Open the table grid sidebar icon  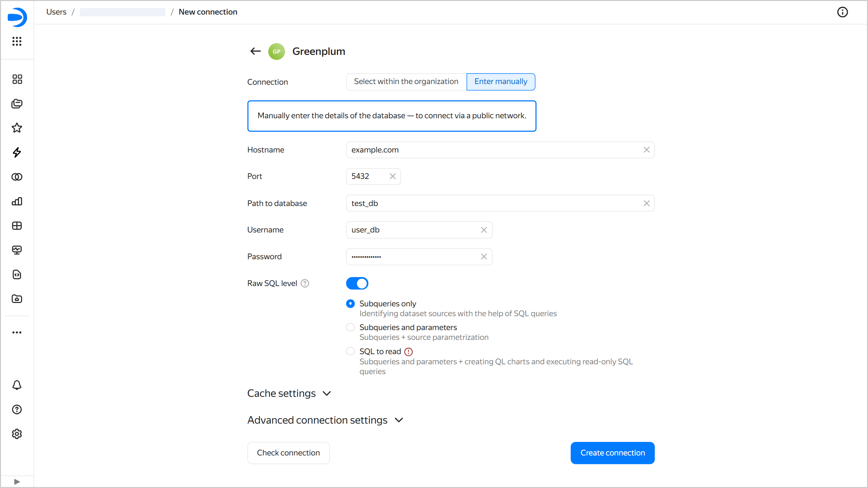(x=17, y=226)
